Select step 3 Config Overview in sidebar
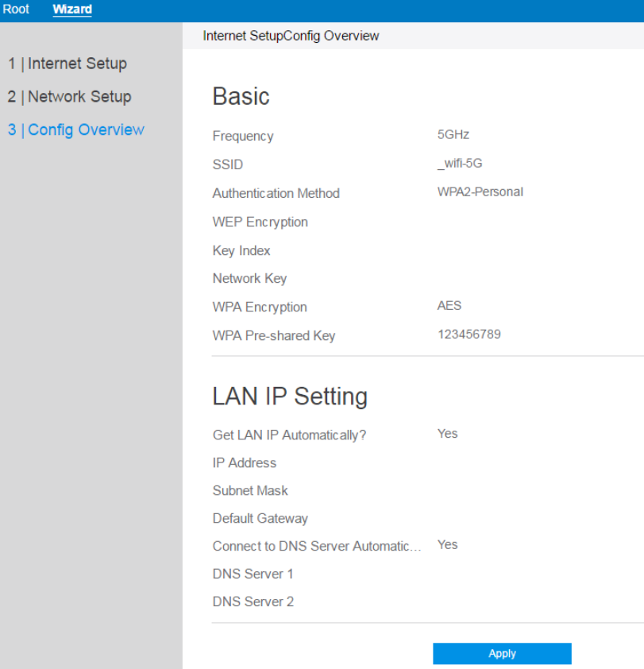Screen dimensions: 644x669 click(x=76, y=130)
